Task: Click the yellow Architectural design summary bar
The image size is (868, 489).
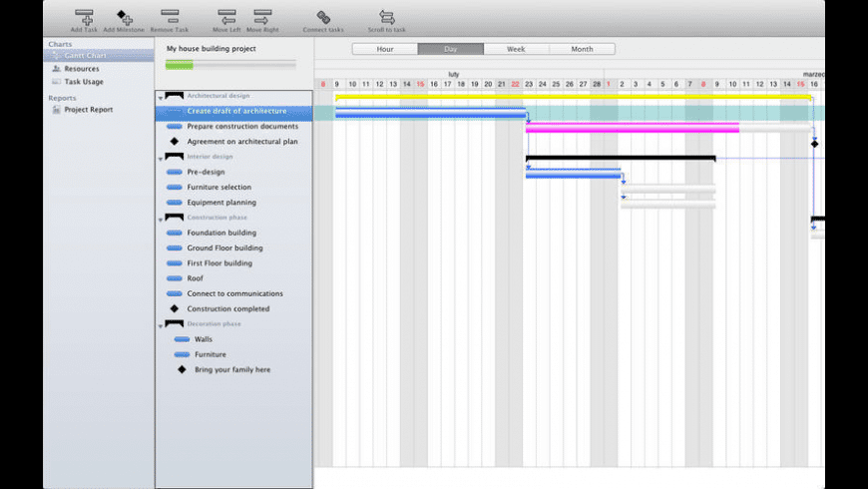Action: tap(574, 97)
